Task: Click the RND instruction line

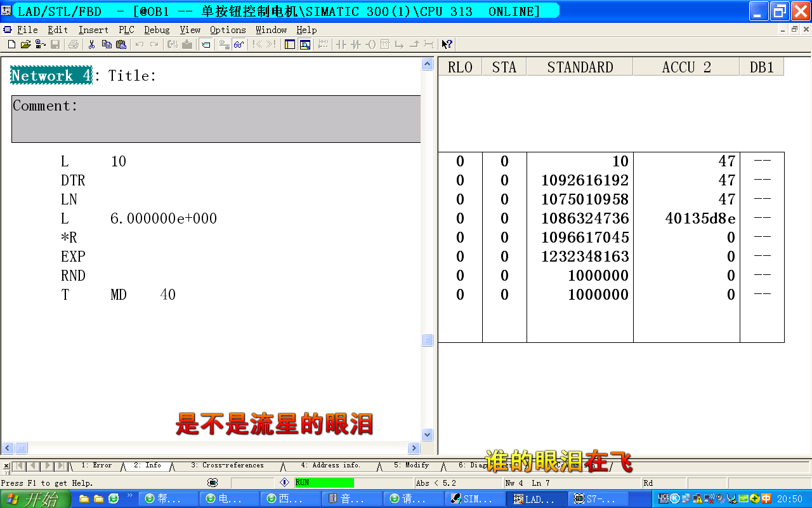Action: pyautogui.click(x=73, y=276)
